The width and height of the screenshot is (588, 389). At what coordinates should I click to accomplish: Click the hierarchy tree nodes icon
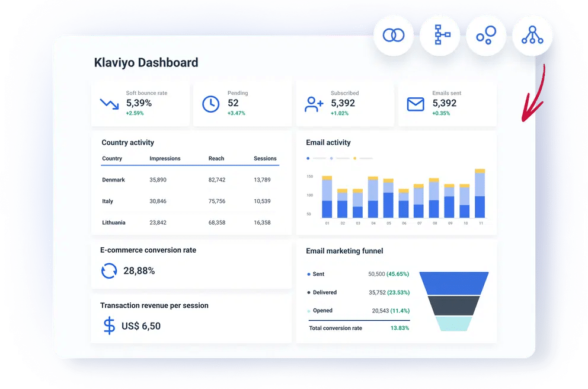pos(532,36)
